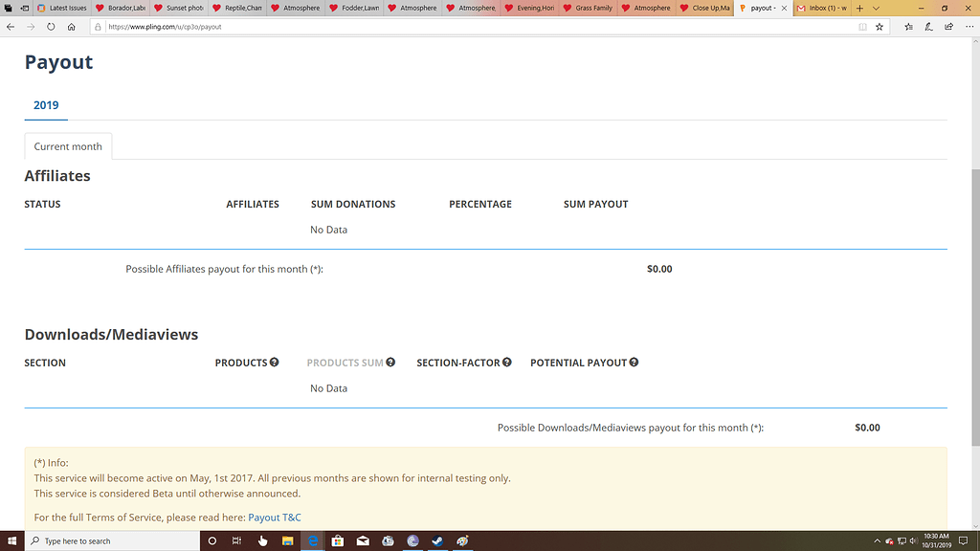Open the SECTION-FACTOR help tooltip icon
The image size is (980, 551).
[x=505, y=363]
